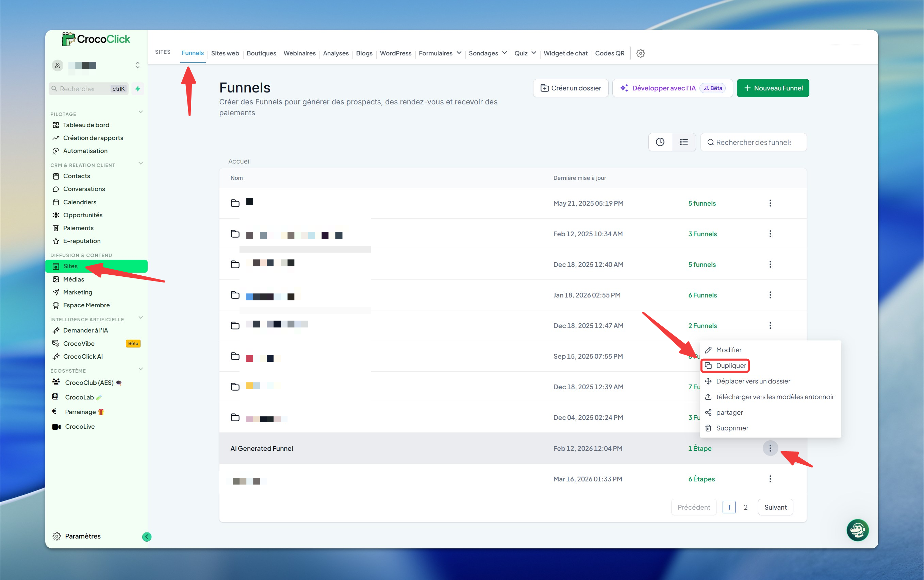
Task: Open options for AI Generated Funnel row
Action: pyautogui.click(x=770, y=448)
